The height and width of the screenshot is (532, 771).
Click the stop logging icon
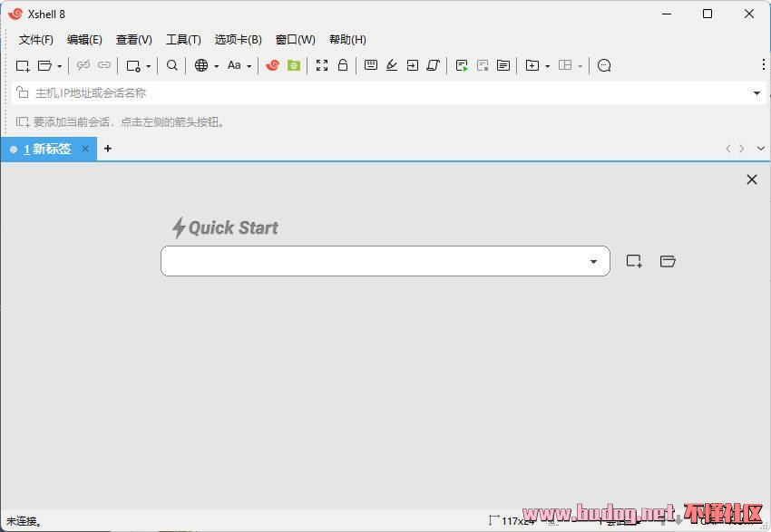coord(483,65)
